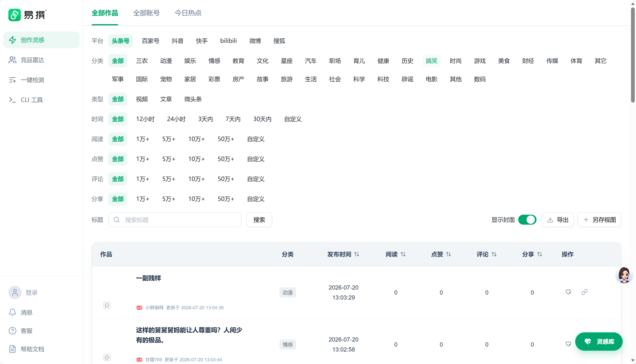This screenshot has width=636, height=364.
Task: Select 5万+ in the 点赞 row
Action: point(169,159)
